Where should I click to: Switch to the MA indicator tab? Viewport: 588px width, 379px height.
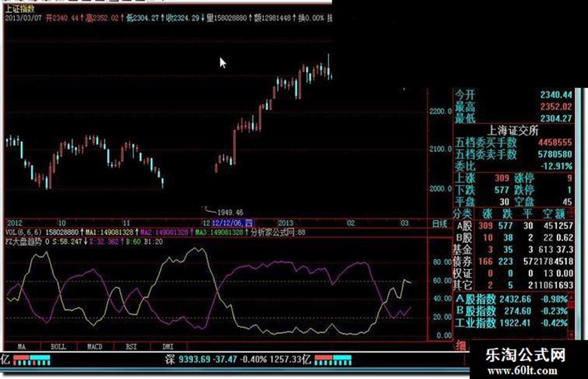coord(22,347)
